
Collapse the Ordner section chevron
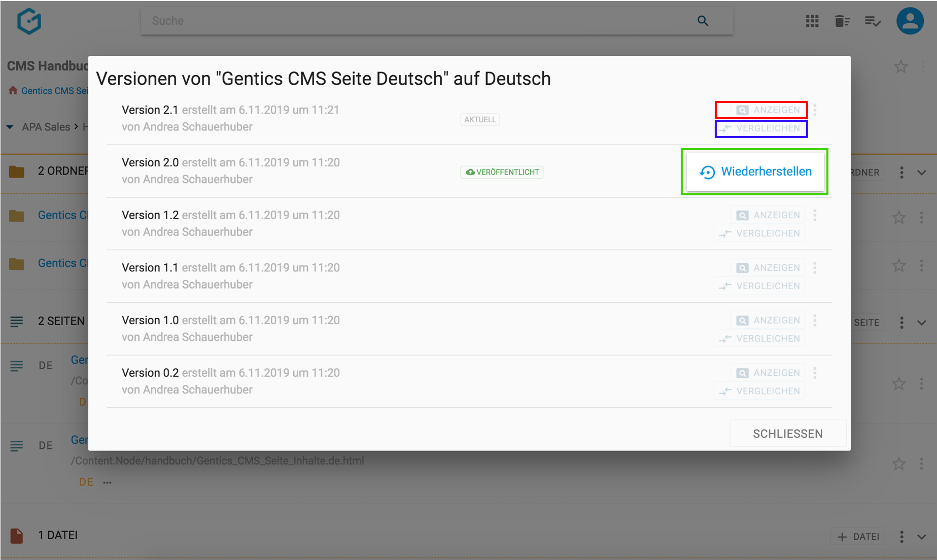click(922, 172)
